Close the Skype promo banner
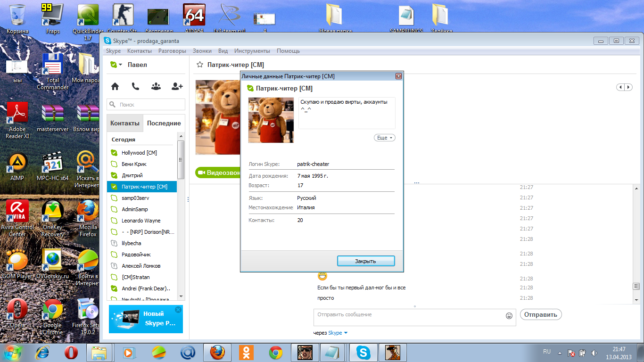The width and height of the screenshot is (644, 362). click(178, 310)
